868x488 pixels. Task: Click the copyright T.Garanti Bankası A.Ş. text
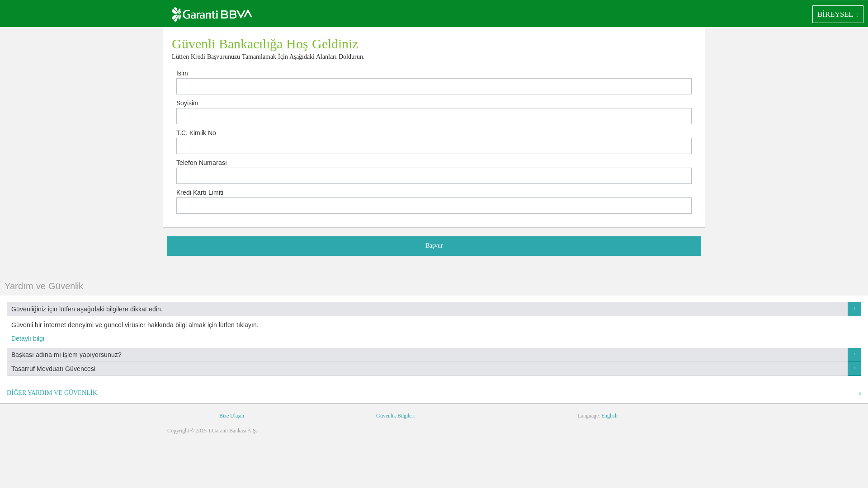pos(212,431)
